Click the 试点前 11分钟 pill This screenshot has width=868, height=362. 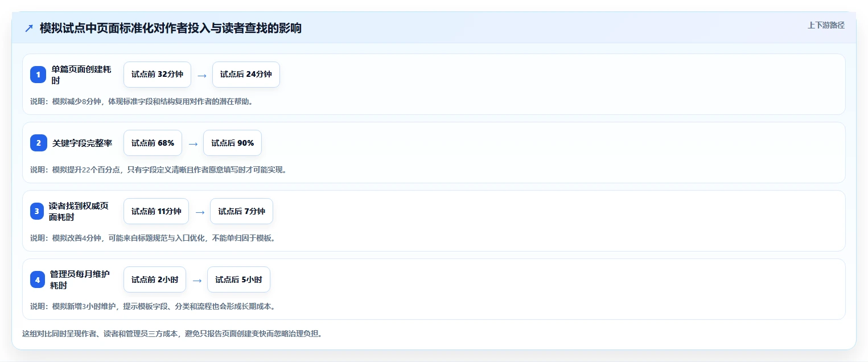[156, 211]
